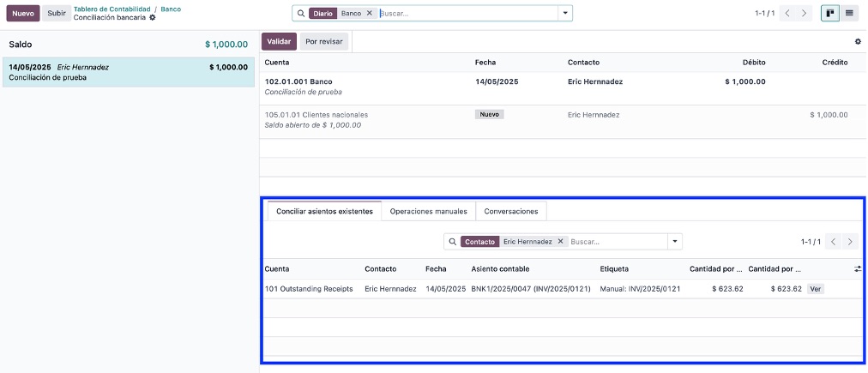
Task: Go to next record page at top
Action: pyautogui.click(x=804, y=13)
